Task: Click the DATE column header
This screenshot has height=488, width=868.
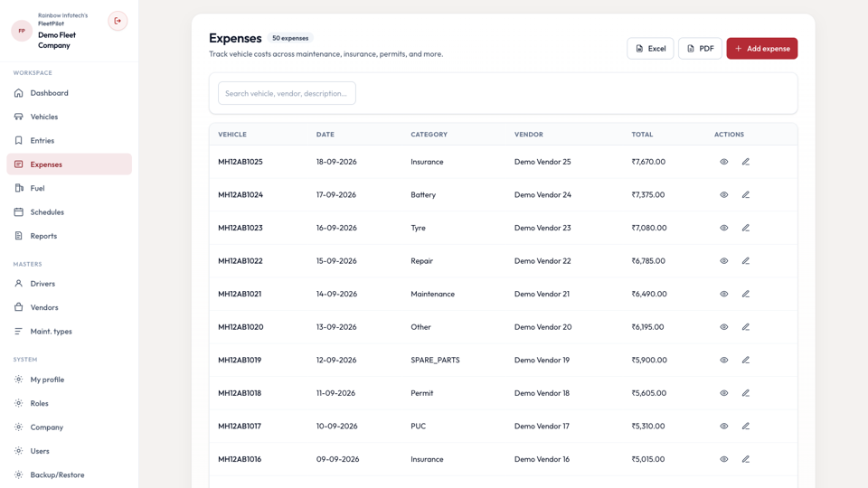Action: click(x=325, y=135)
